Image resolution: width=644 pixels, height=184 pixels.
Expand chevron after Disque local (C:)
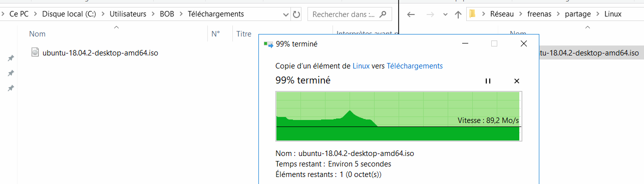coord(103,14)
